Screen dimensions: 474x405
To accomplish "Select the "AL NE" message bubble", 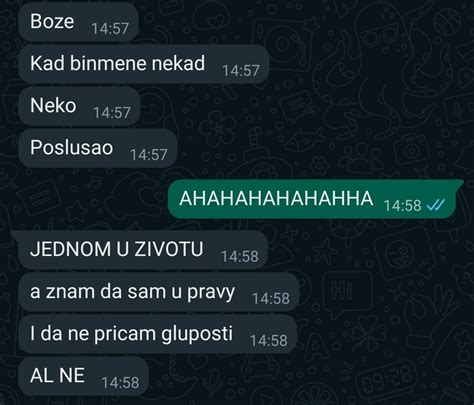I will [x=83, y=376].
